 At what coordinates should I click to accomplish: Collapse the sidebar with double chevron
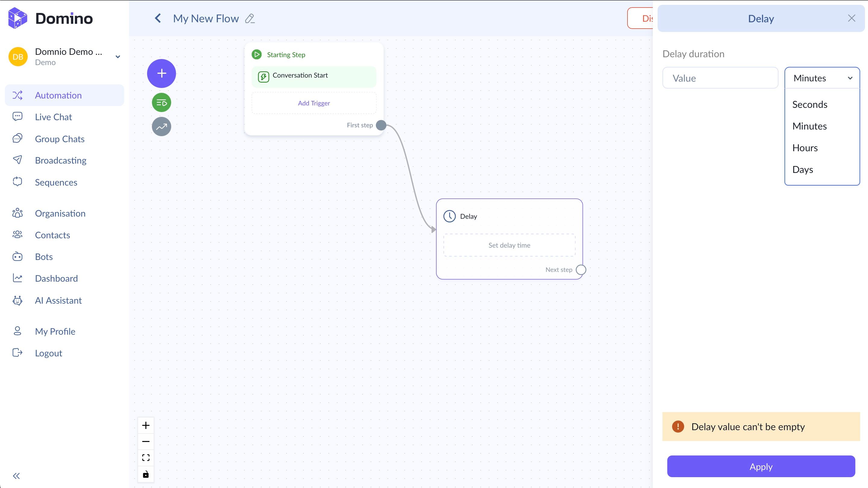[16, 476]
